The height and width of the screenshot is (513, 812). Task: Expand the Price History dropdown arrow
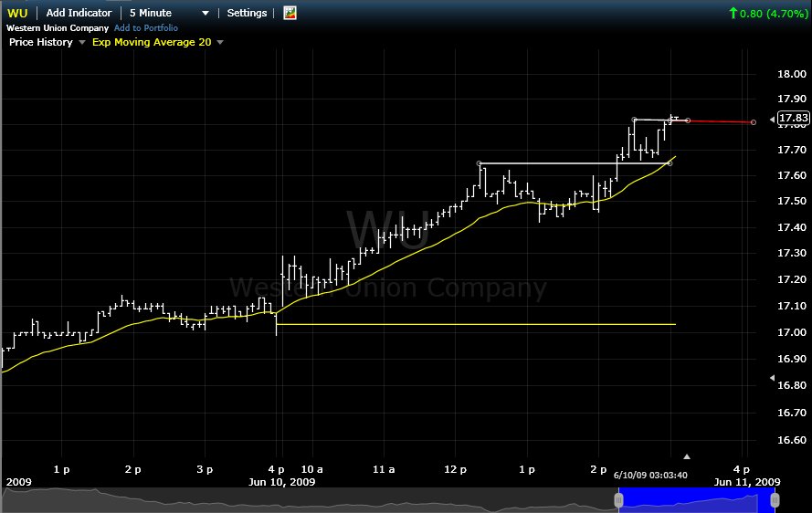tap(82, 43)
